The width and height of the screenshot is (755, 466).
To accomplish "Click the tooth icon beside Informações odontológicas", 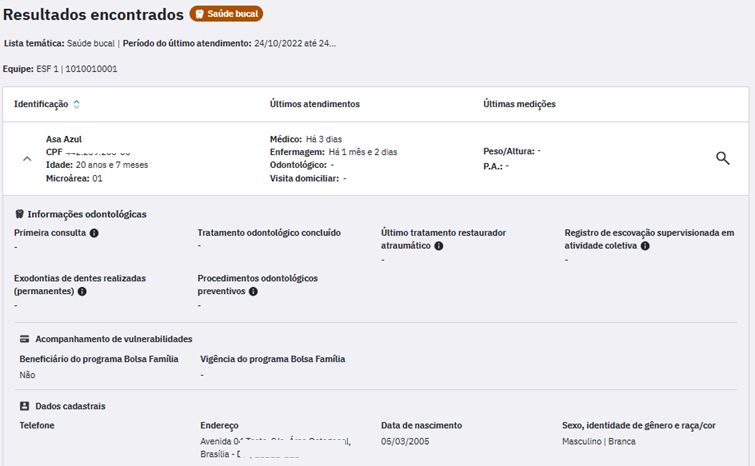I will tap(20, 214).
